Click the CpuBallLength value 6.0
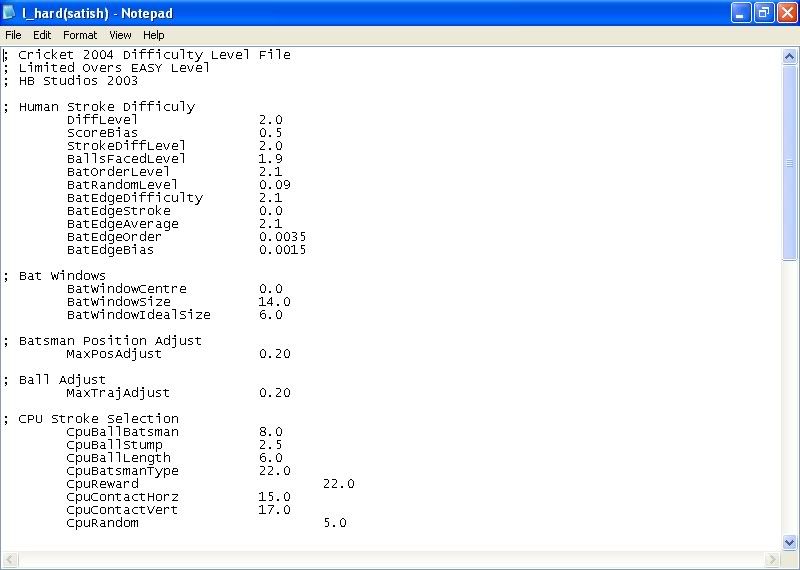Screen dimensions: 800x570 pyautogui.click(x=270, y=458)
